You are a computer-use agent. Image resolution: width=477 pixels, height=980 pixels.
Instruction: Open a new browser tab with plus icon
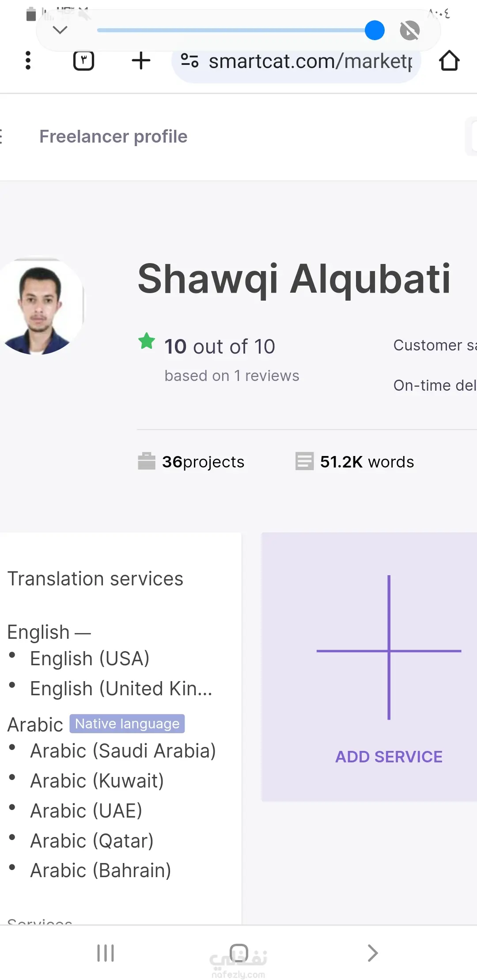141,60
